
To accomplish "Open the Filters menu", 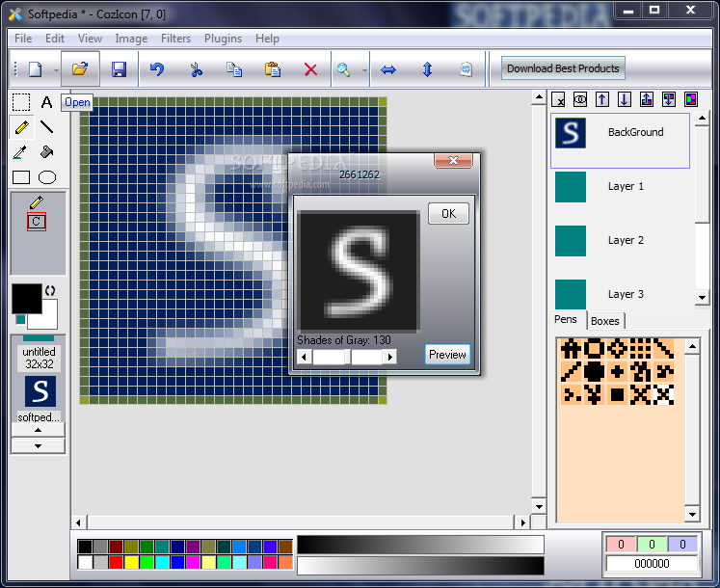I will (x=175, y=39).
